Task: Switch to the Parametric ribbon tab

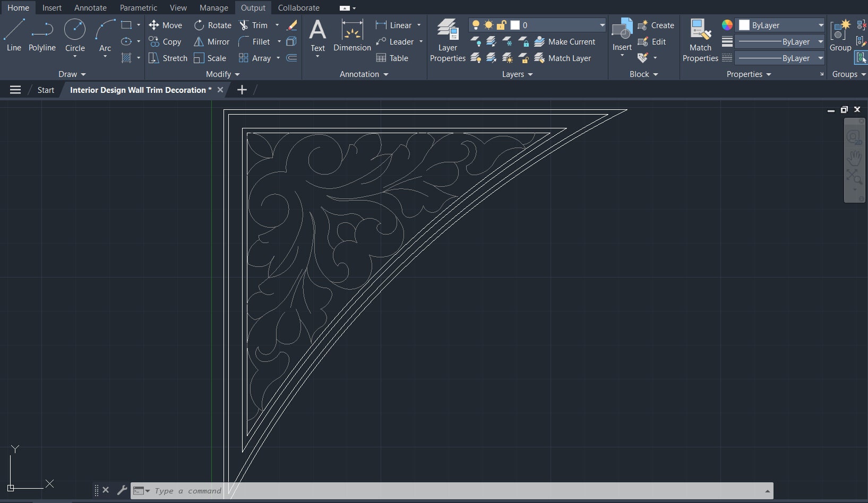Action: (138, 7)
